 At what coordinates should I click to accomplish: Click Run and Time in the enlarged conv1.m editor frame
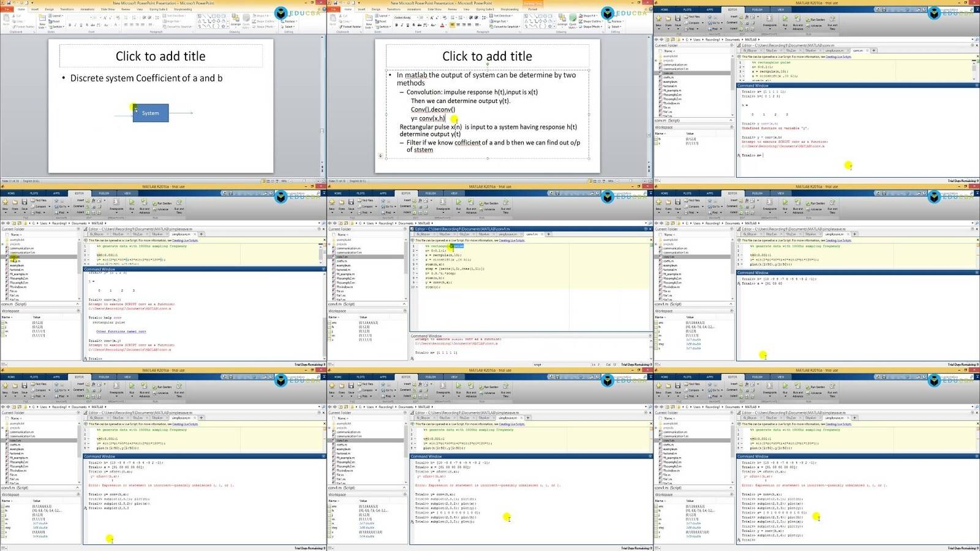click(x=506, y=206)
